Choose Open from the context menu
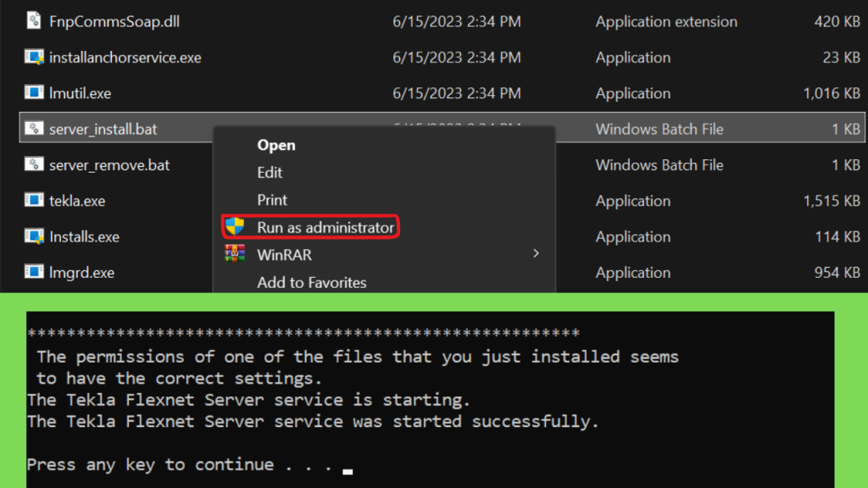The width and height of the screenshot is (868, 488). point(276,145)
